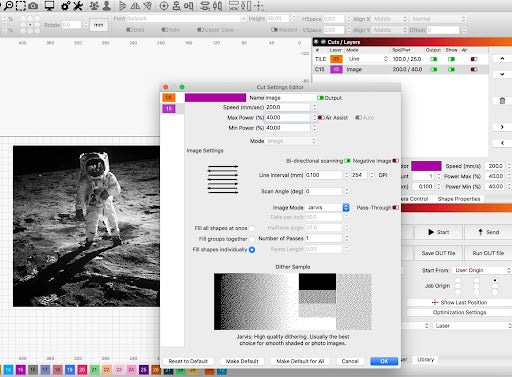
Task: Open the Image Mode Jarvis dropdown
Action: 327,207
